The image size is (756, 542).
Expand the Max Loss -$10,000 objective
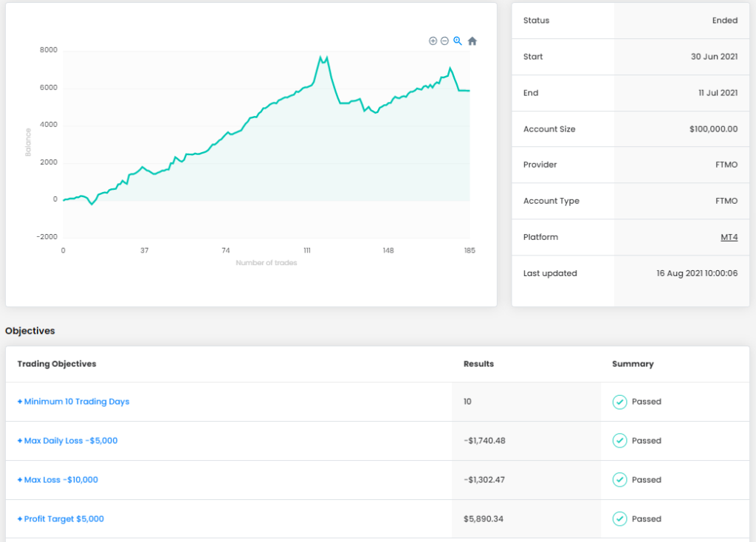pos(58,480)
